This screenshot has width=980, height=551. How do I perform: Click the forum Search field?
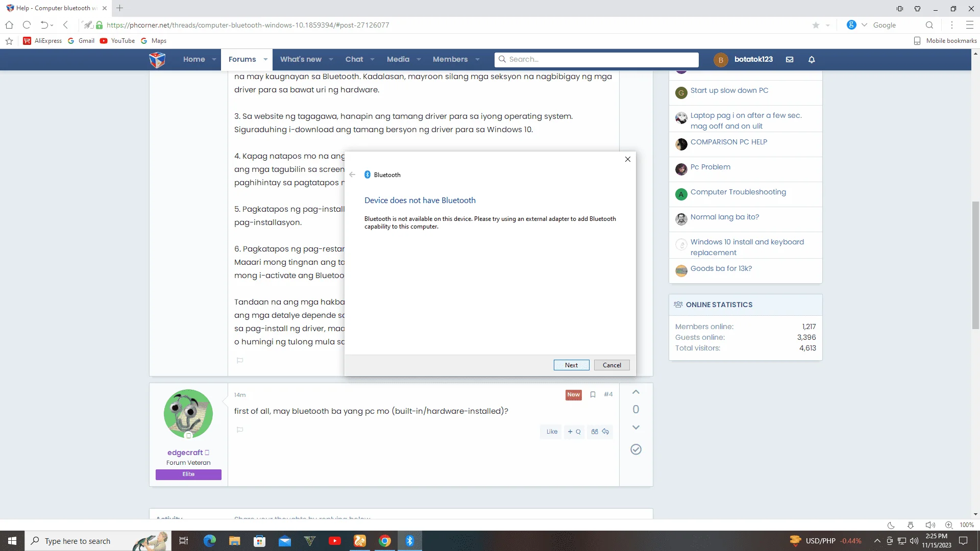pyautogui.click(x=596, y=60)
